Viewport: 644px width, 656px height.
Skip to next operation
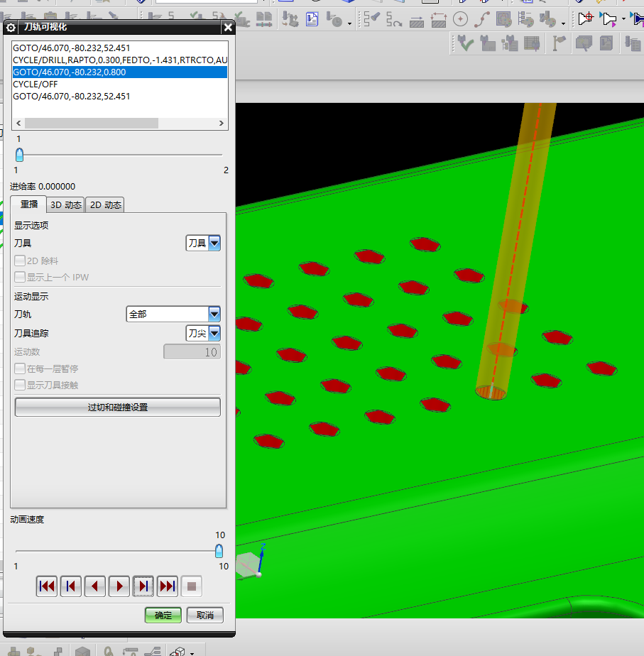(168, 586)
